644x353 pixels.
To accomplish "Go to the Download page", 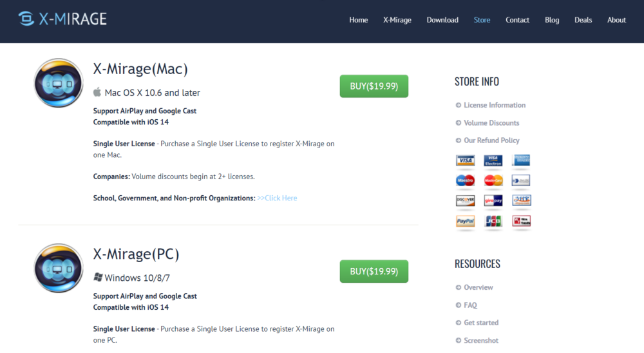I will tap(442, 20).
